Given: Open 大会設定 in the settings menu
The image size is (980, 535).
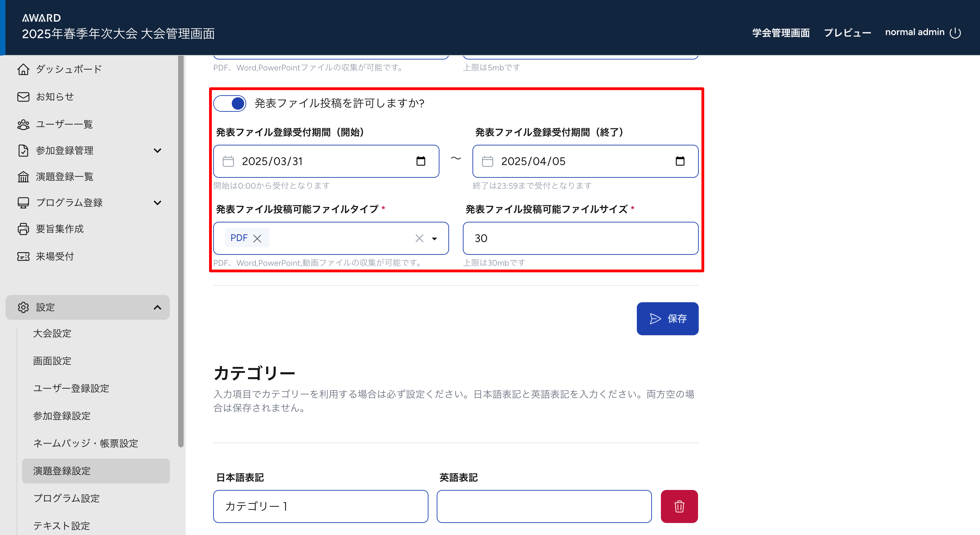Looking at the screenshot, I should (52, 334).
